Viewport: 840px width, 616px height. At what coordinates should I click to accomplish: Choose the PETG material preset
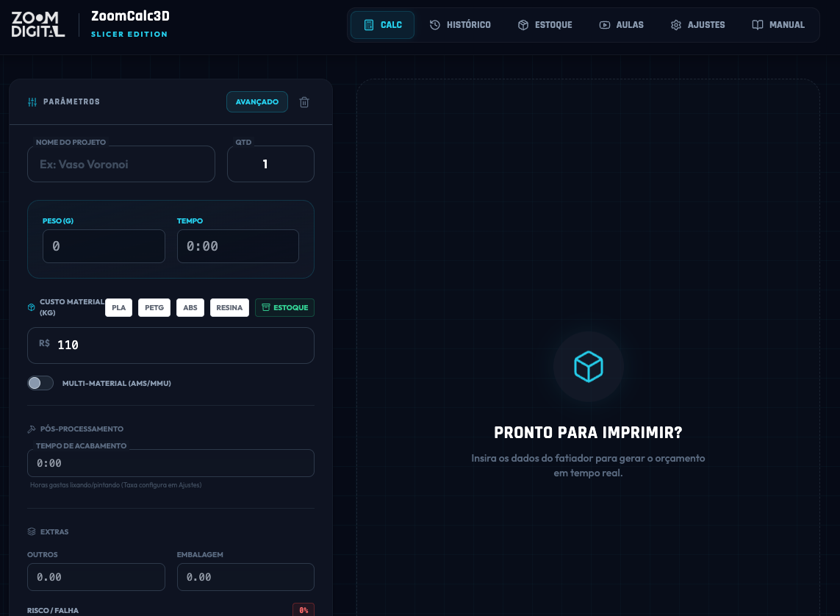[154, 308]
